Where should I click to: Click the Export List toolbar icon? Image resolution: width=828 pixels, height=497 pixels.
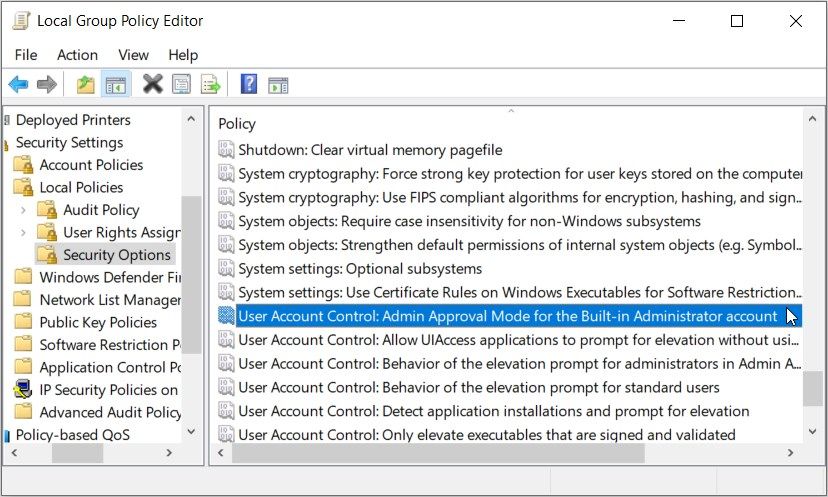tap(210, 84)
